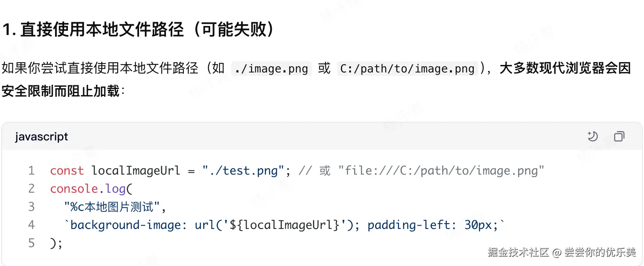This screenshot has height=266, width=644.
Task: Click the javascript language label
Action: point(42,137)
